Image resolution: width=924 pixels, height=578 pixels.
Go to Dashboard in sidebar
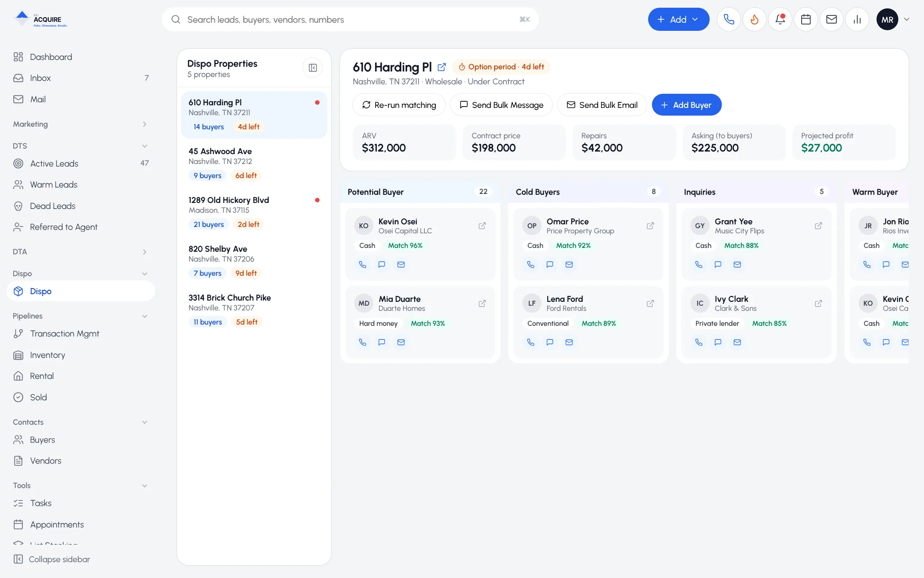coord(80,57)
